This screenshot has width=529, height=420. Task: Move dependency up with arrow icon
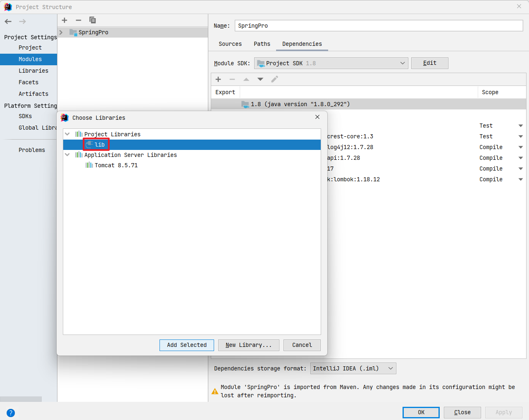pos(246,79)
